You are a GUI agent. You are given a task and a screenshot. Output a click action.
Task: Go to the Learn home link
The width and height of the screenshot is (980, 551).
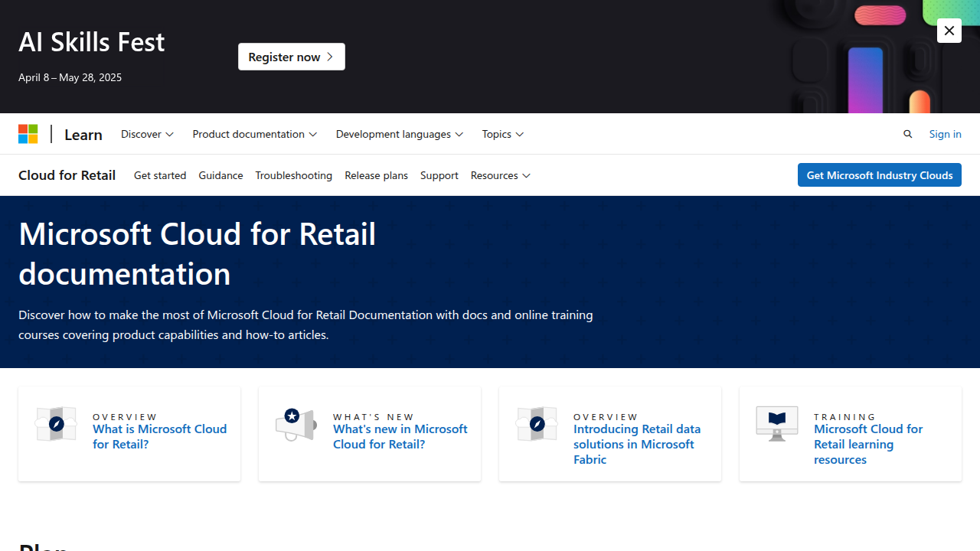[83, 134]
